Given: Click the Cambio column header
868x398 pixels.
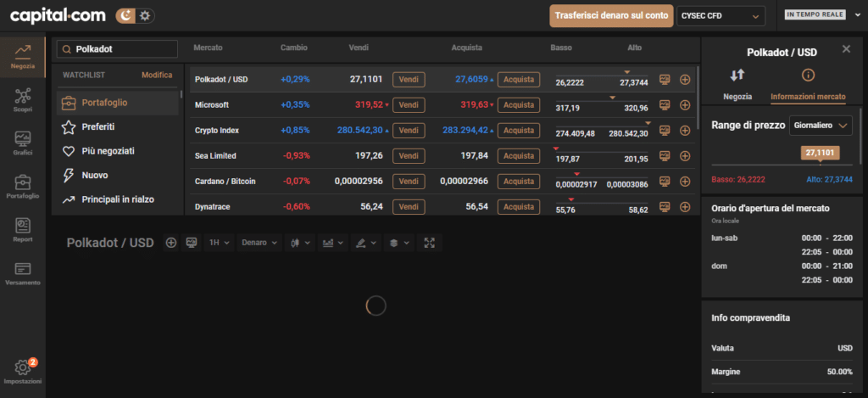Looking at the screenshot, I should (294, 48).
